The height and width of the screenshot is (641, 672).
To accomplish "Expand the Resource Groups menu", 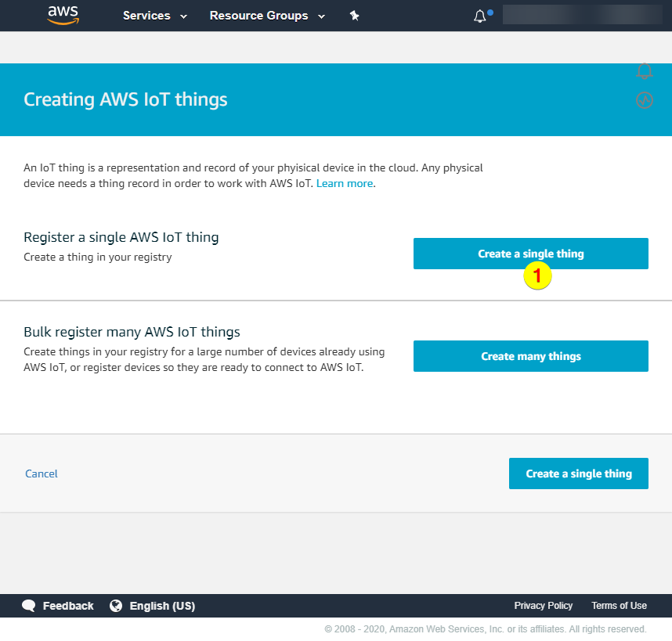I will pos(266,16).
